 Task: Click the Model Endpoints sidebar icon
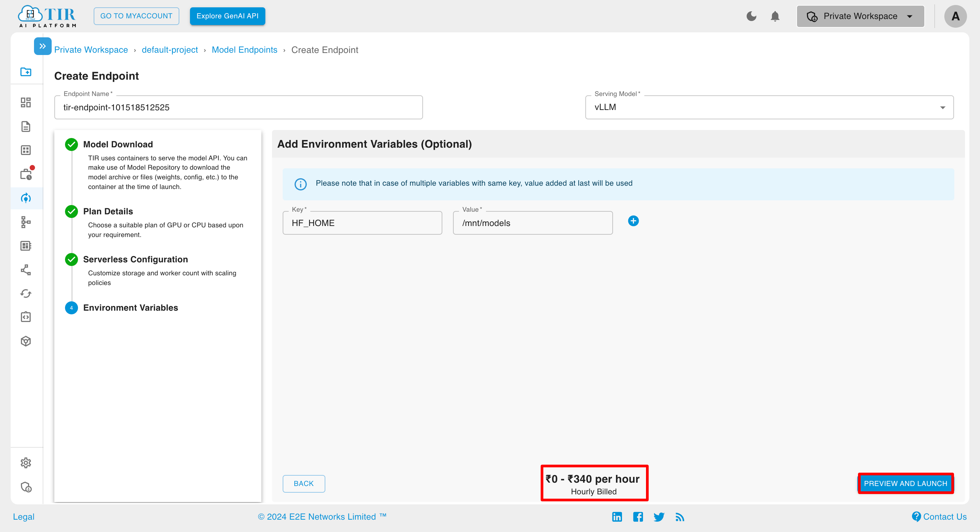pyautogui.click(x=26, y=198)
